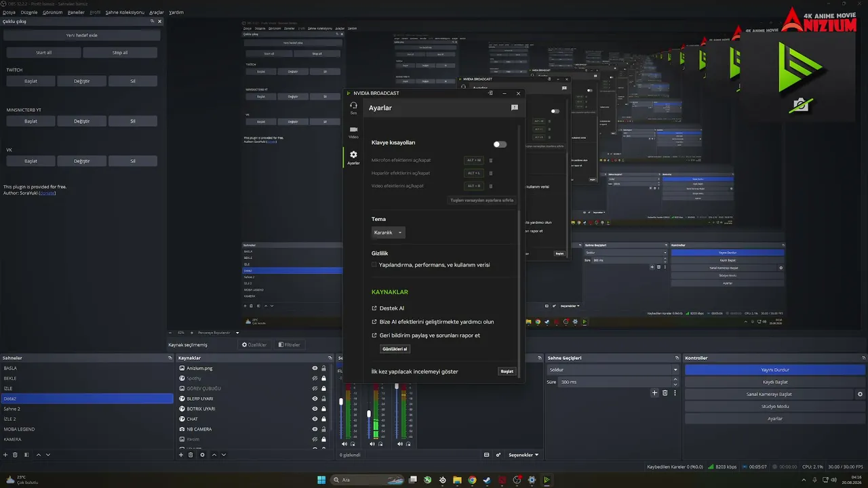Viewport: 868px width, 488px height.
Task: Select the Ayarlar gear in NVIDIA Broadcast sidebar
Action: [353, 157]
